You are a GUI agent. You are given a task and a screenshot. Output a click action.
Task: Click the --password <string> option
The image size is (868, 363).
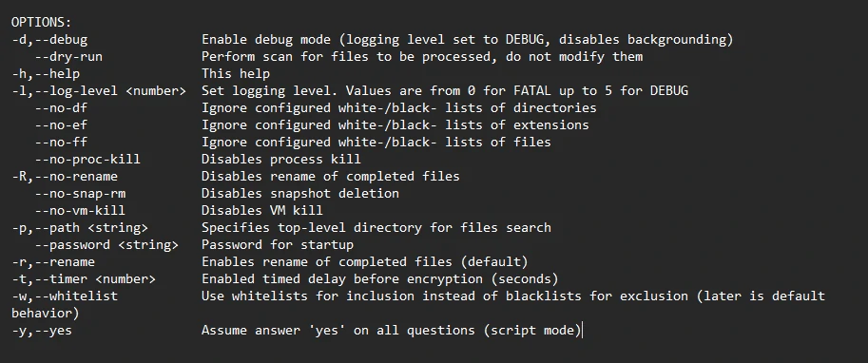coord(106,246)
